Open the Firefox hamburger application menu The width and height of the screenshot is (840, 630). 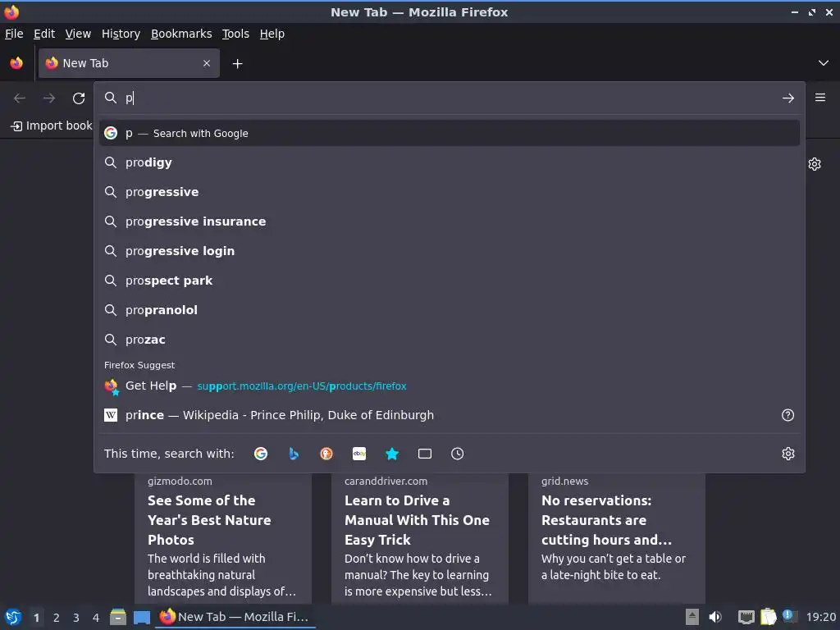point(820,98)
